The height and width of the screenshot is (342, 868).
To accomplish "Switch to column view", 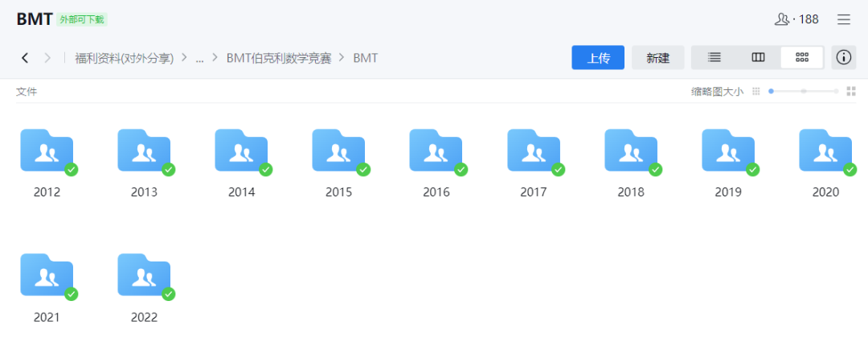I will tap(759, 57).
